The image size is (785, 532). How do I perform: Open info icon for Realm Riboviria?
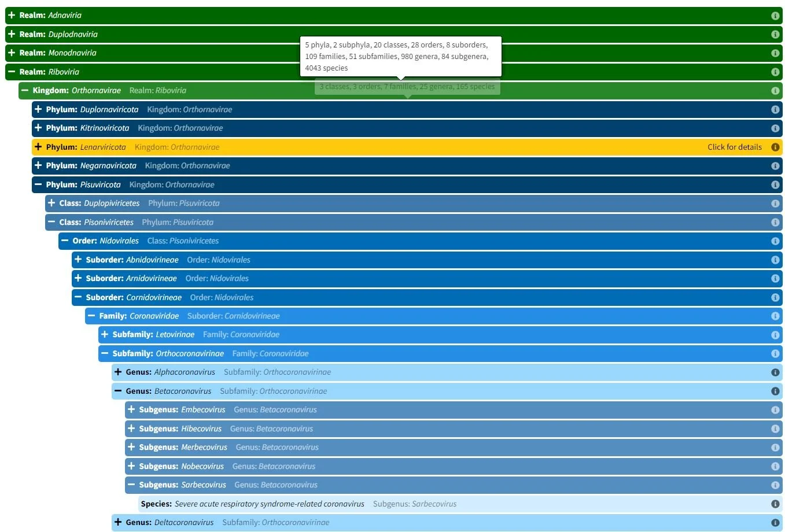tap(775, 72)
